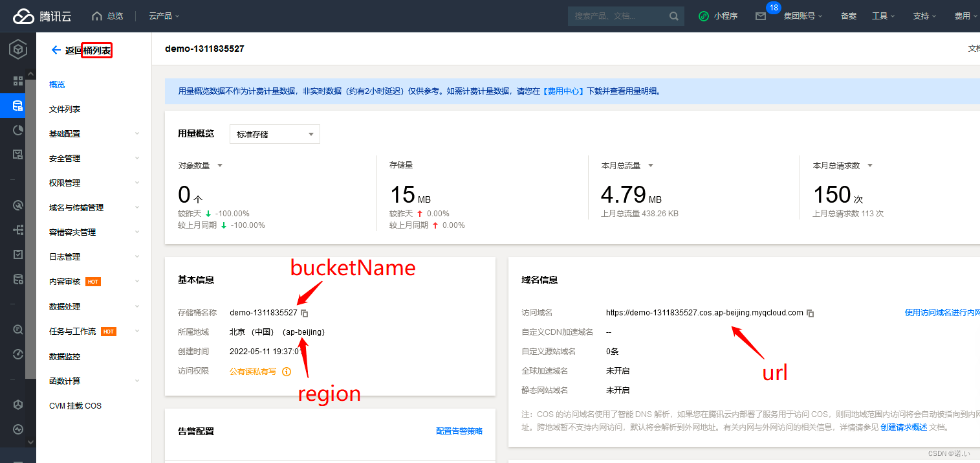Click the Tencent Cloud logo
The image size is (980, 463).
point(41,15)
